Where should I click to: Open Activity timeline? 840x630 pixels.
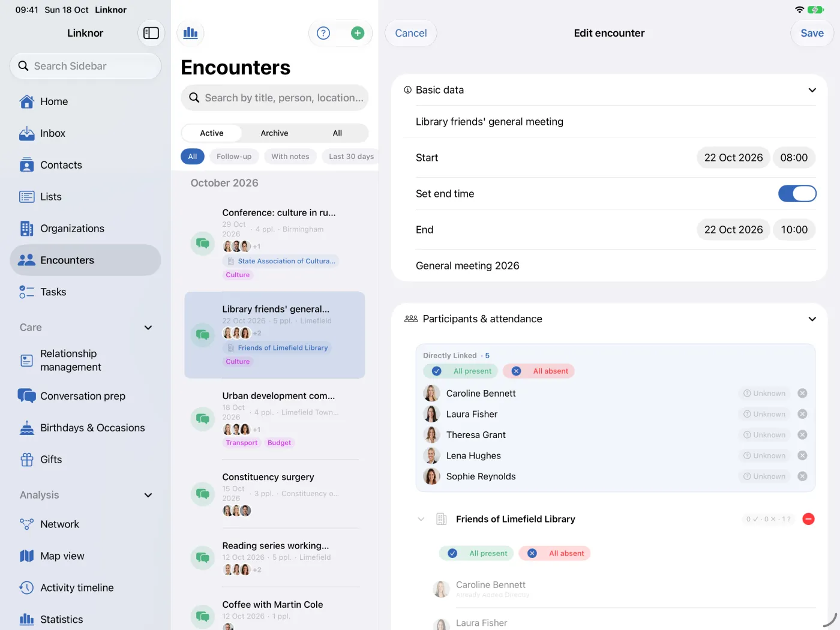(x=85, y=588)
